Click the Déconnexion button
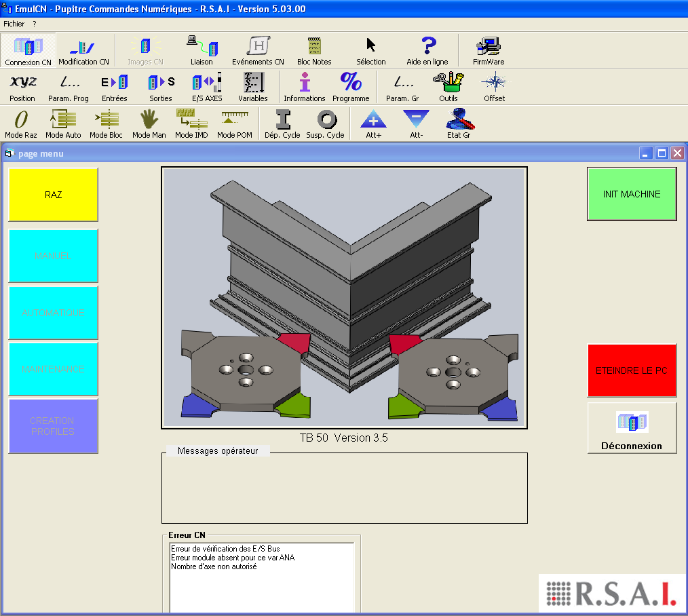Screen dimensions: 688x616 (x=632, y=428)
